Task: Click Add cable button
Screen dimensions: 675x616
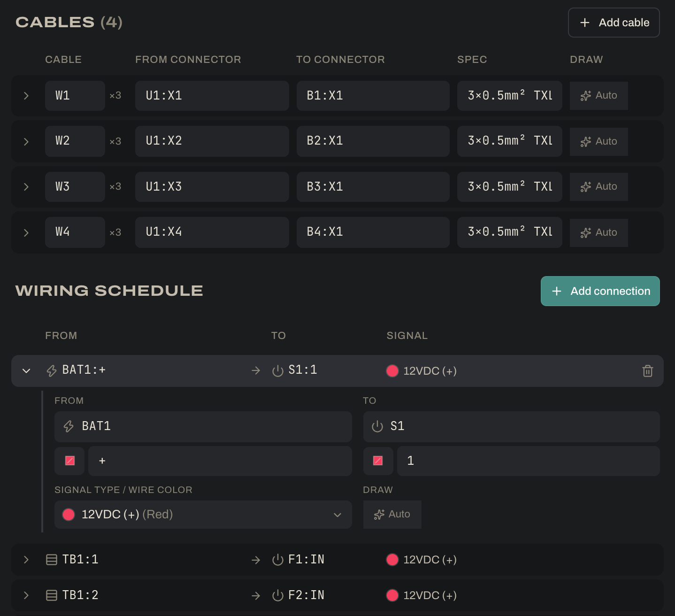Action: click(614, 23)
